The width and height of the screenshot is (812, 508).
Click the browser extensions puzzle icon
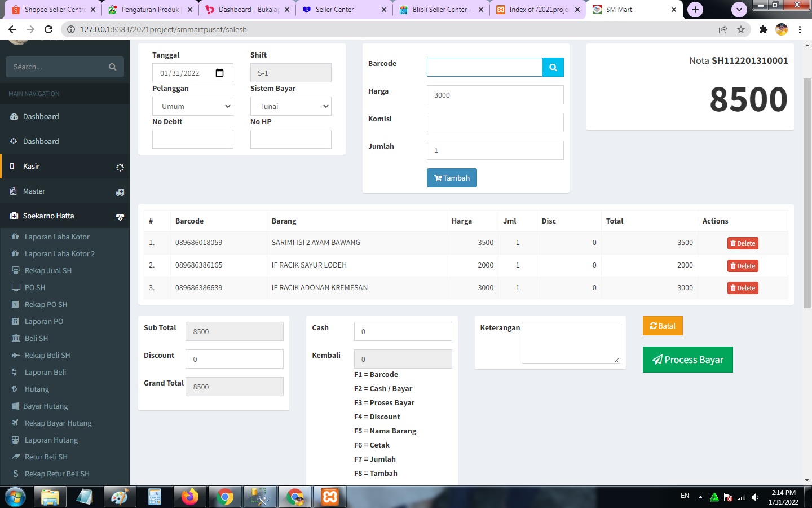763,29
